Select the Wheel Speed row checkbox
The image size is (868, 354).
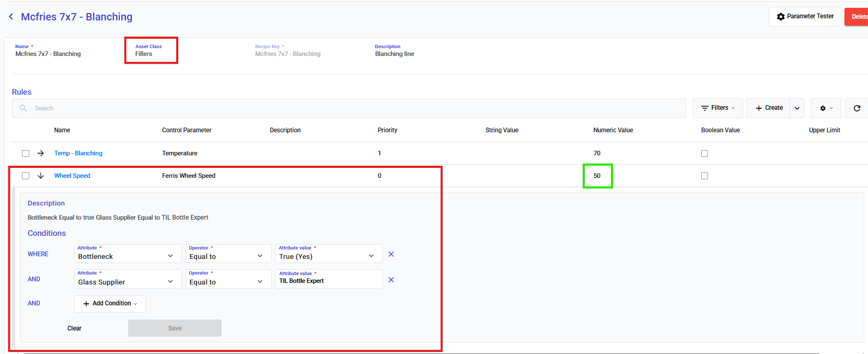[26, 176]
